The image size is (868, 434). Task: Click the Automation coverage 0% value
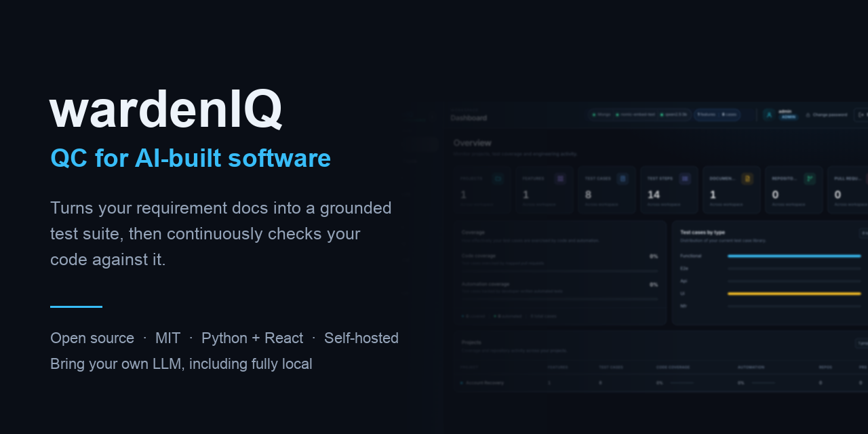click(654, 285)
